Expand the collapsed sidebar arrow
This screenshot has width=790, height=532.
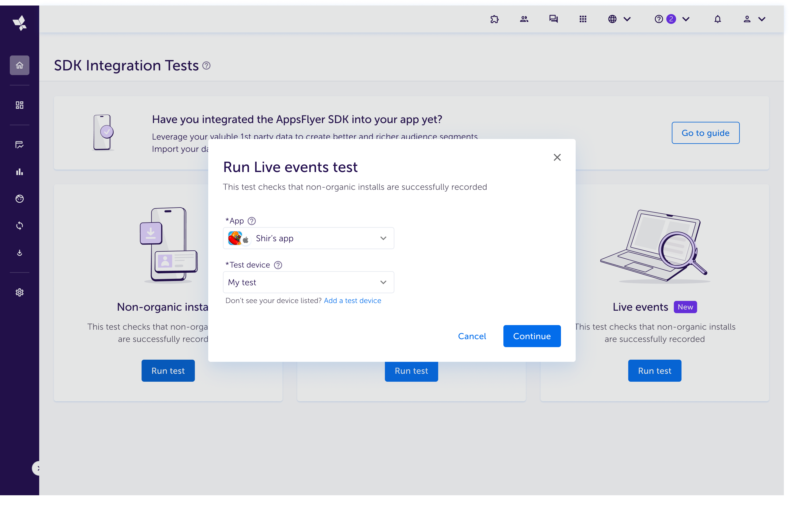tap(37, 468)
